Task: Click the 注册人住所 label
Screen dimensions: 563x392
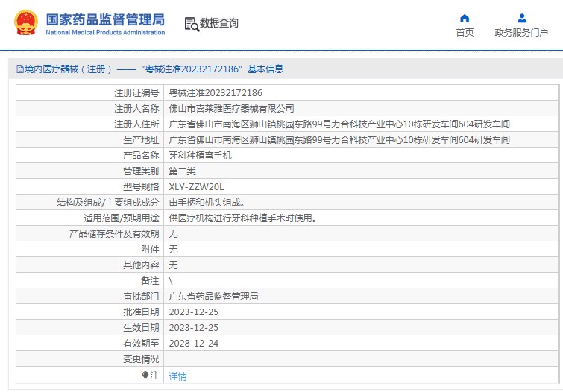Action: (x=136, y=124)
